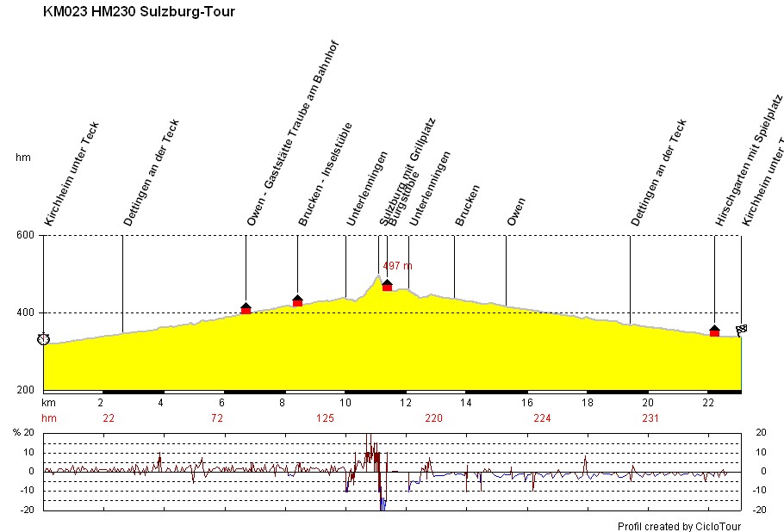Click the km axis tick label 14

[x=465, y=403]
